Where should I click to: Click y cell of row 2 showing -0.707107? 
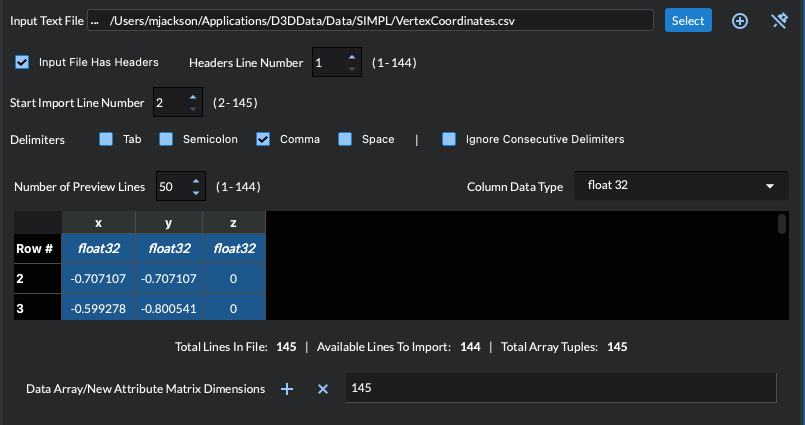(169, 279)
